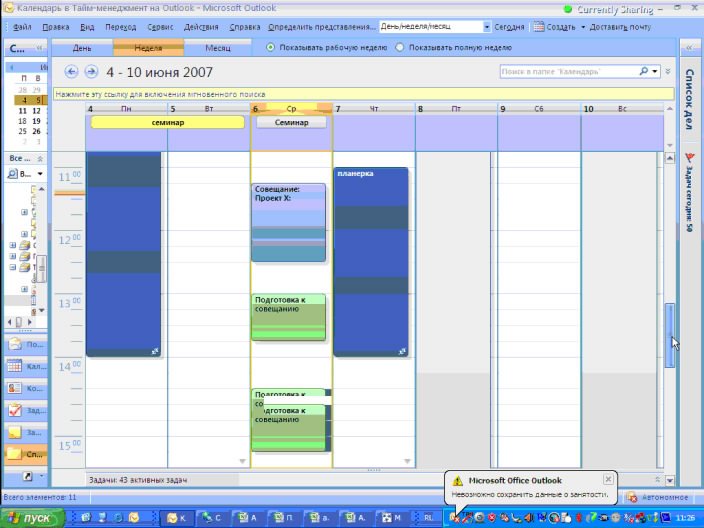Open the 'День/неделя/месяц' view dropdown

[487, 27]
